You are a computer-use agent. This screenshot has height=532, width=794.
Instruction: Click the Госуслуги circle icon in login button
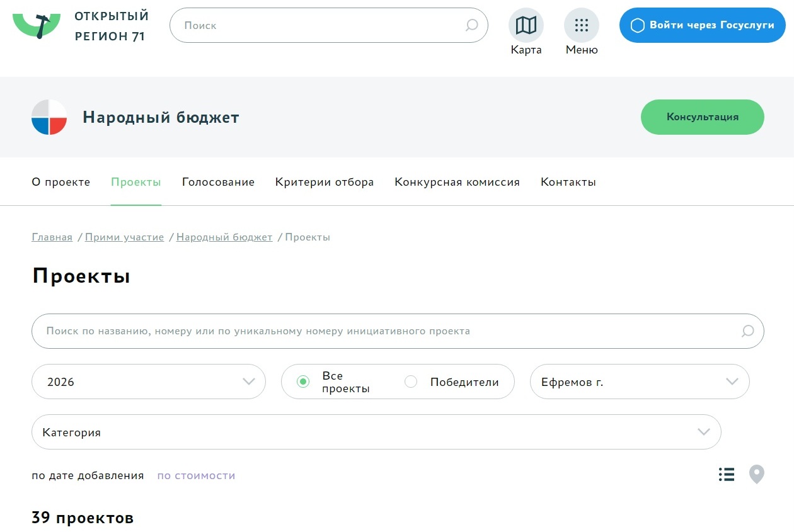pyautogui.click(x=638, y=26)
